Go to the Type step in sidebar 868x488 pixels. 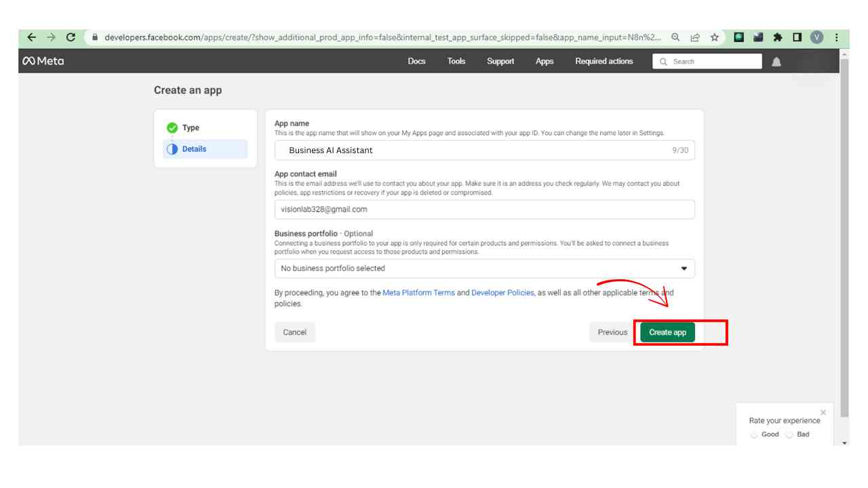coord(191,128)
